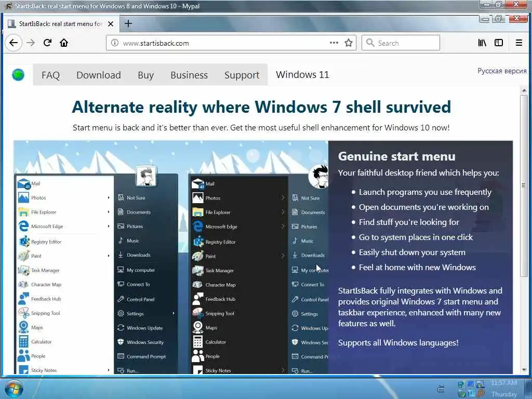Click Windows Update in light menu
Image resolution: width=532 pixels, height=399 pixels.
[144, 328]
